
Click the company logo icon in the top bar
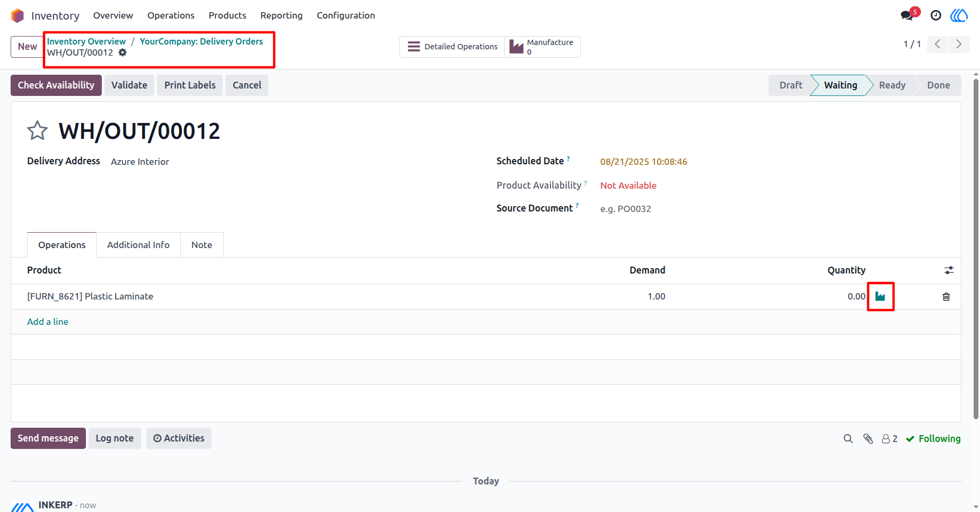(959, 15)
